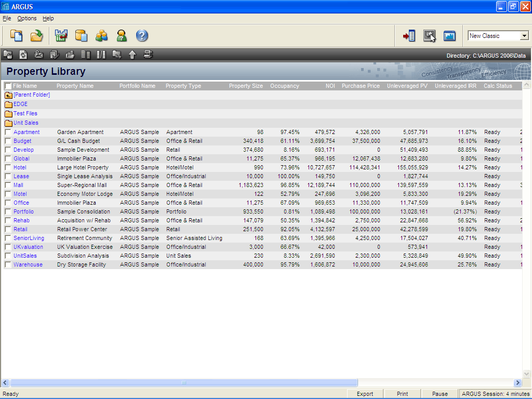Open the New Classic style dropdown

524,36
